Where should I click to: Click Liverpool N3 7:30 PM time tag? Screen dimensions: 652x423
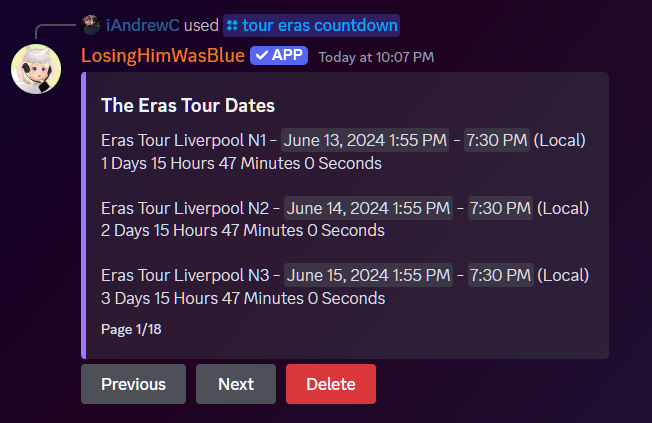pyautogui.click(x=501, y=275)
